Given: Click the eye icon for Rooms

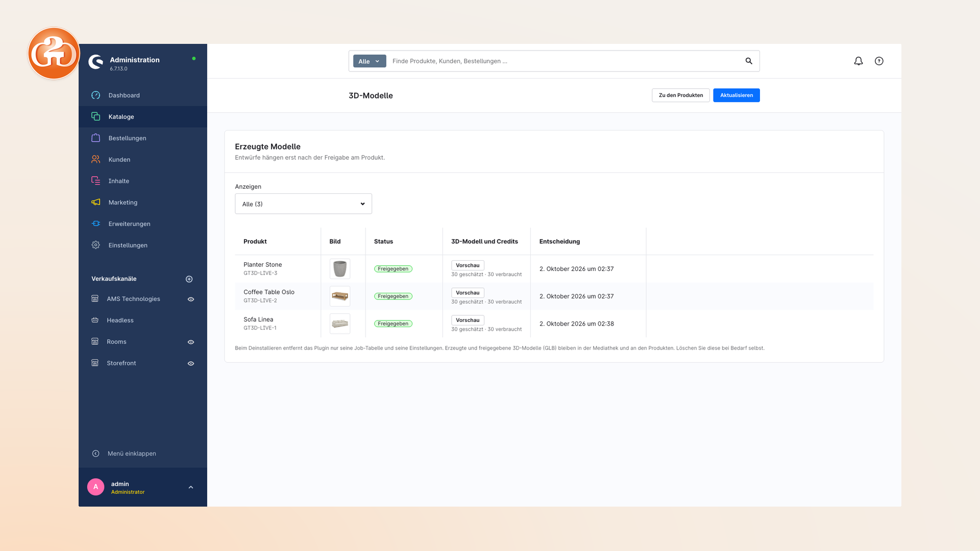Looking at the screenshot, I should point(191,342).
